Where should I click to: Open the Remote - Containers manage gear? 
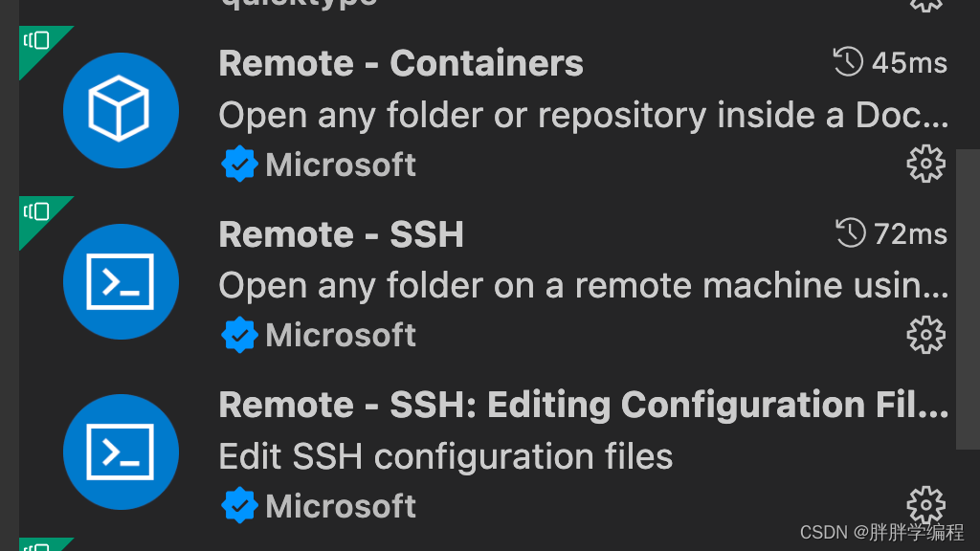click(924, 165)
